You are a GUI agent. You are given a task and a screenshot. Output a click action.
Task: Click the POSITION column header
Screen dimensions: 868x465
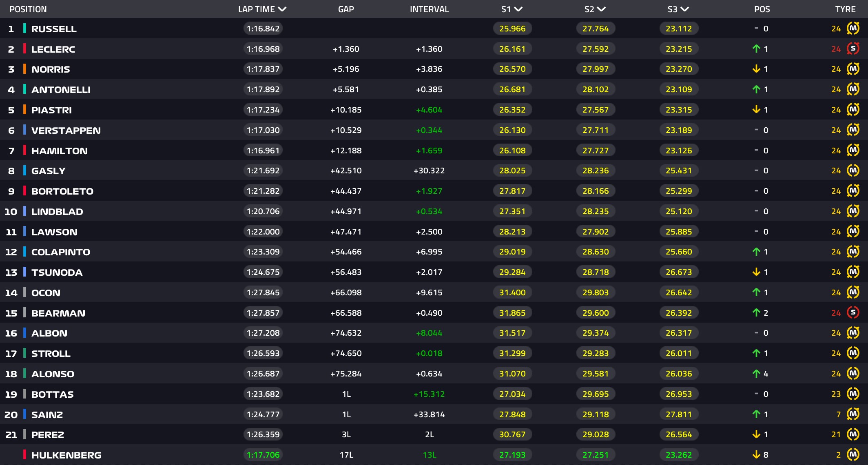(x=28, y=9)
